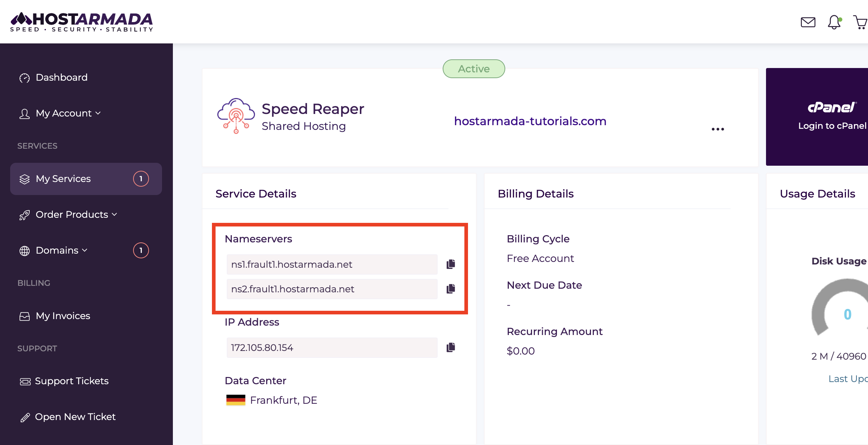868x445 pixels.
Task: Click the IP Address field
Action: pos(332,348)
